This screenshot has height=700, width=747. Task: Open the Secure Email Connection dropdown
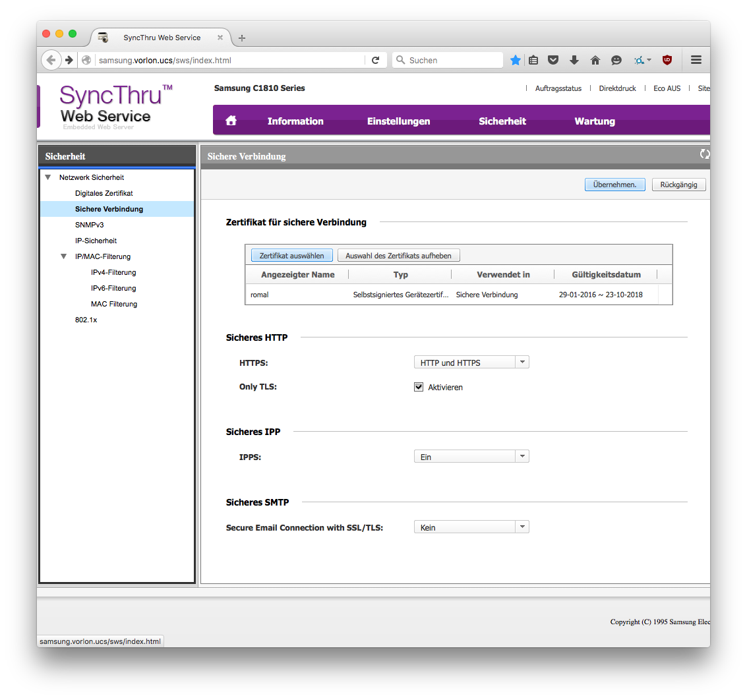pyautogui.click(x=471, y=527)
